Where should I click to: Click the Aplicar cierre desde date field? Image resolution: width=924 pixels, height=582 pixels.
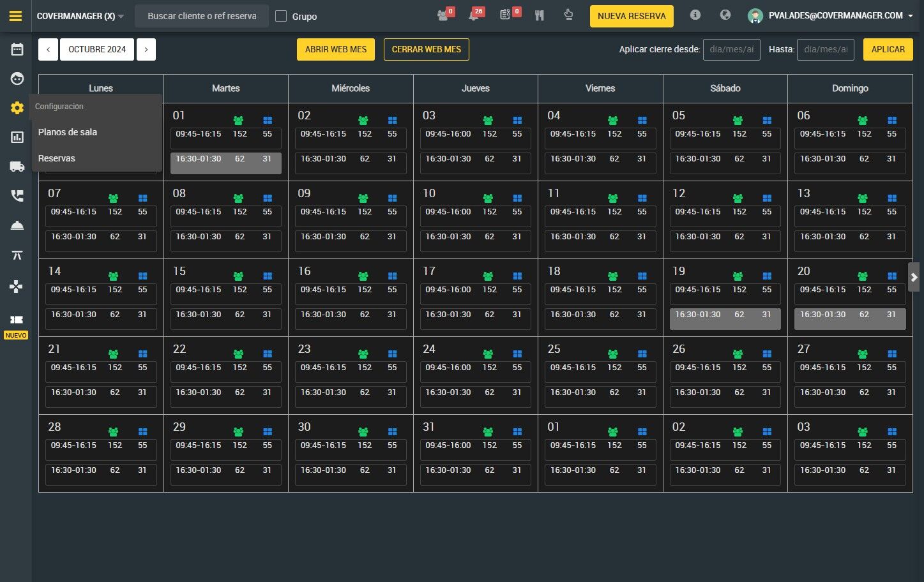732,49
